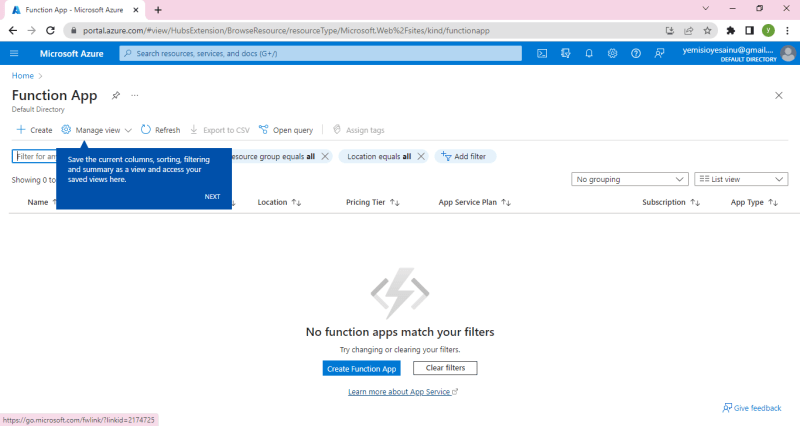Open Learn more about App Service link
Screen dimensions: 800x426
coord(403,392)
